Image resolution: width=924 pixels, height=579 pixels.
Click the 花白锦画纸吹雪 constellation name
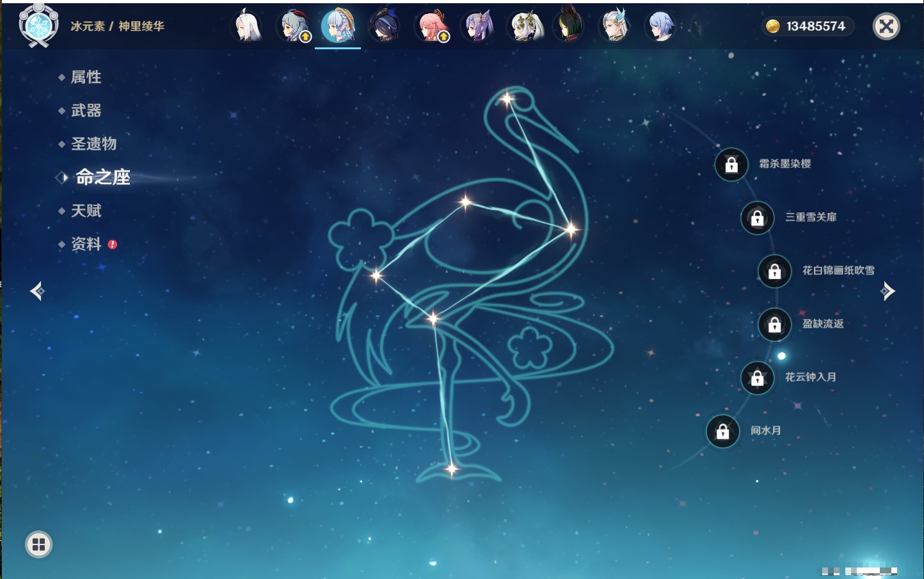pos(838,270)
